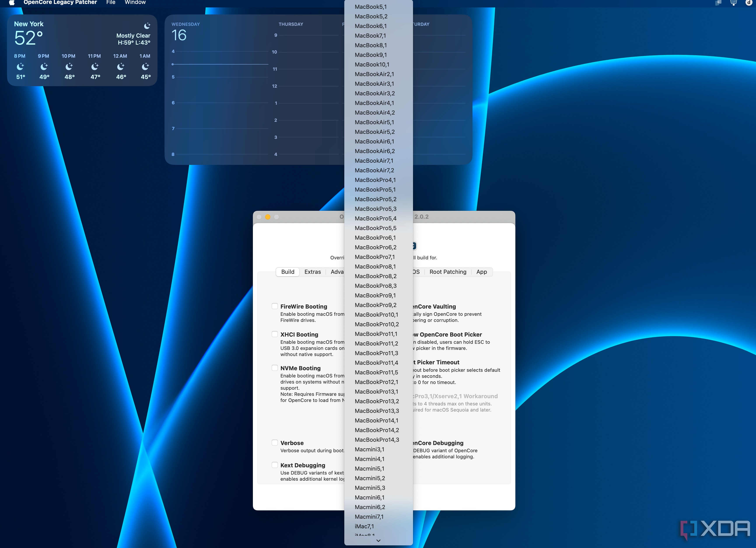
Task: Switch to the Root Patching tab
Action: pos(448,272)
